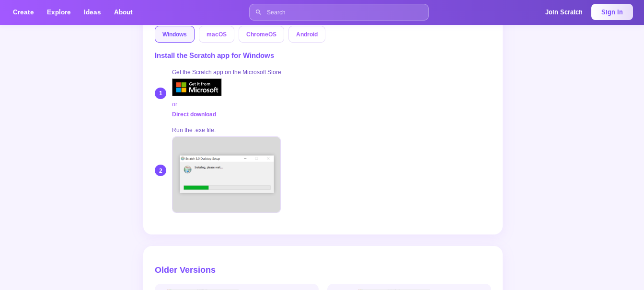This screenshot has height=290, width=644.
Task: Go to Explore in the top navigation
Action: (x=59, y=12)
